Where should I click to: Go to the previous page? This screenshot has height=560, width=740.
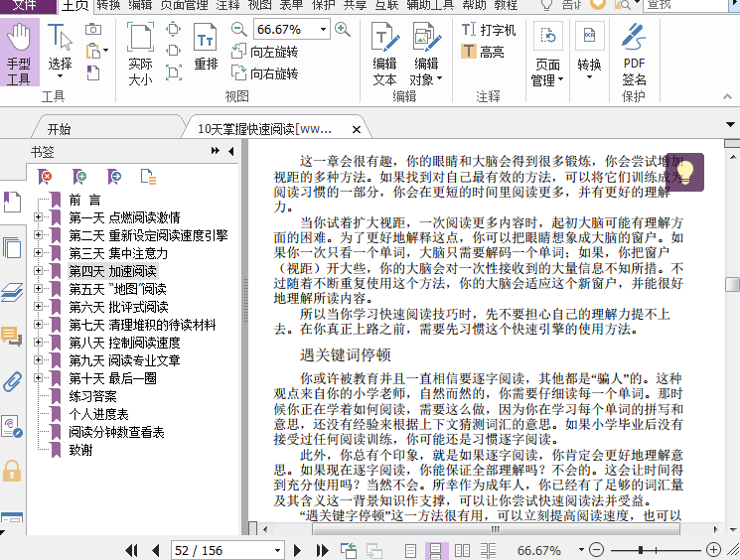(156, 550)
